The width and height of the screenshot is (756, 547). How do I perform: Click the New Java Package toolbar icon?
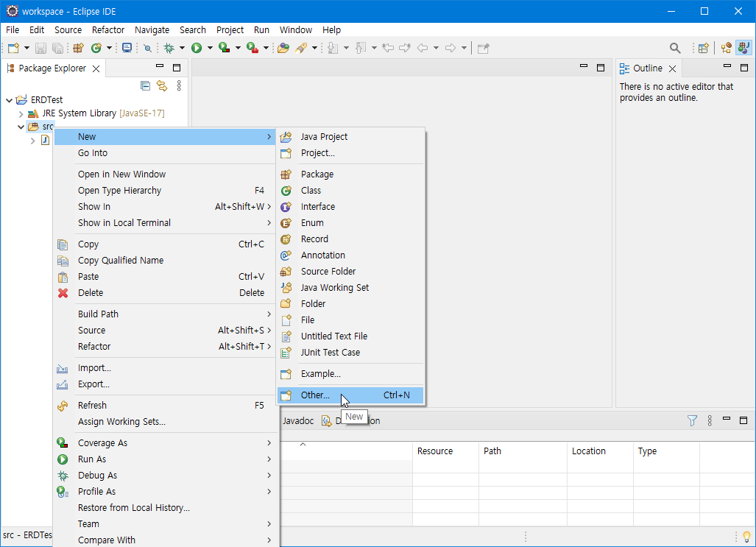(x=78, y=48)
